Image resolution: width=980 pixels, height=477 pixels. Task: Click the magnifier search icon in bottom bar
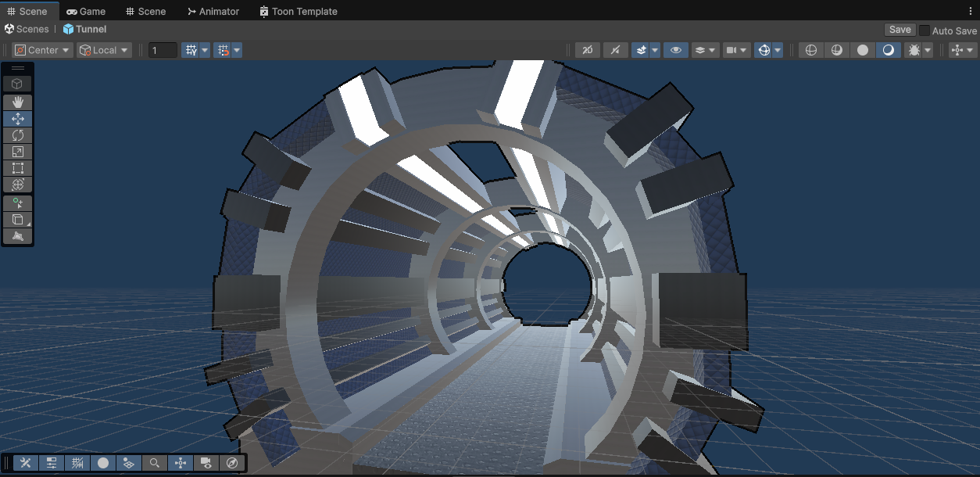[155, 463]
